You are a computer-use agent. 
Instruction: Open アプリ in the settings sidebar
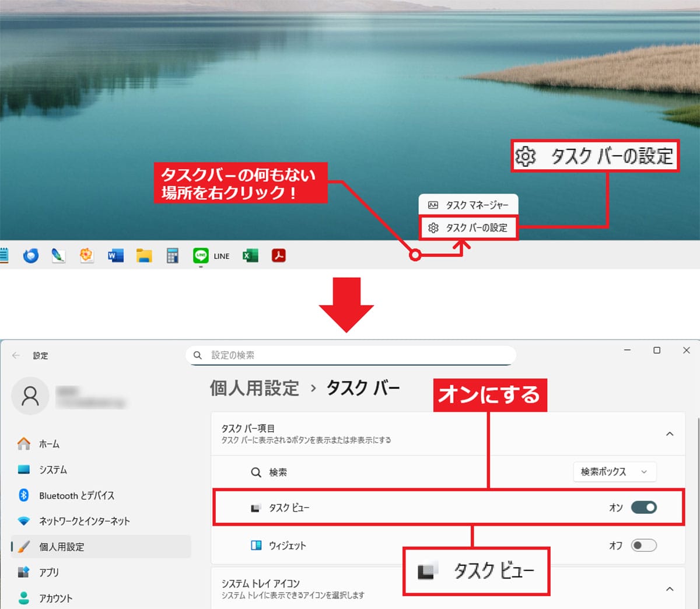point(101,572)
